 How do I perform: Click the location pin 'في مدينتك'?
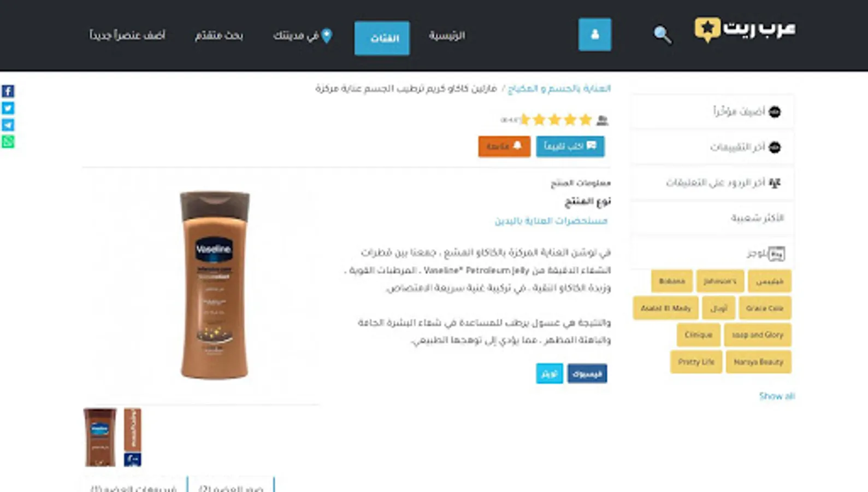303,36
